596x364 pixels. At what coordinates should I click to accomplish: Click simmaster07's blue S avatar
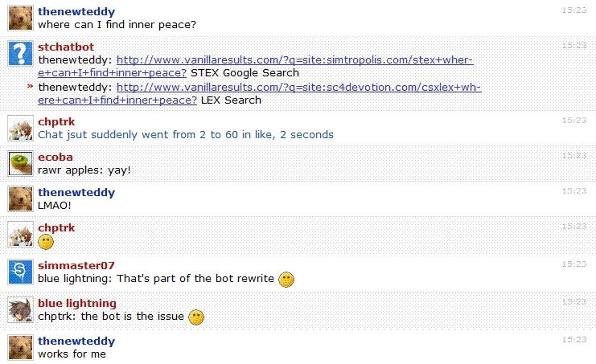[21, 272]
